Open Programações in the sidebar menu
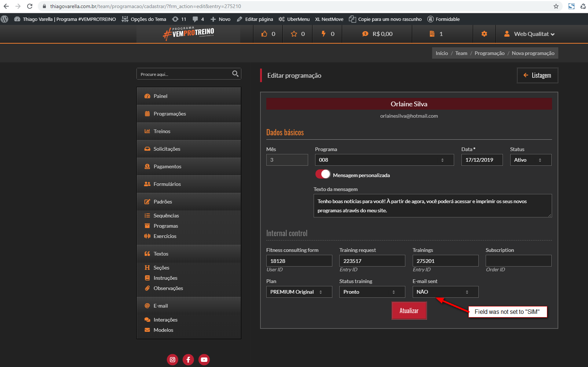Image resolution: width=588 pixels, height=367 pixels. 170,114
